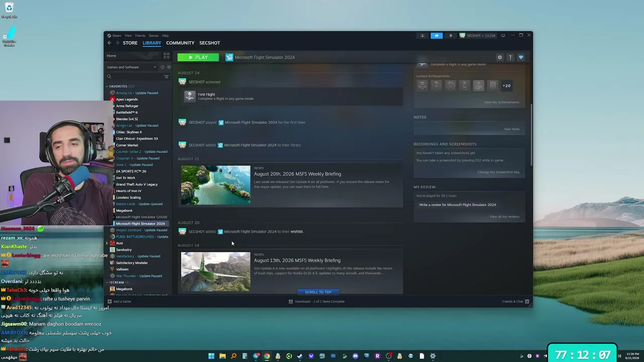Click the recent activity clock filter icon
The width and height of the screenshot is (644, 362).
pos(162,67)
